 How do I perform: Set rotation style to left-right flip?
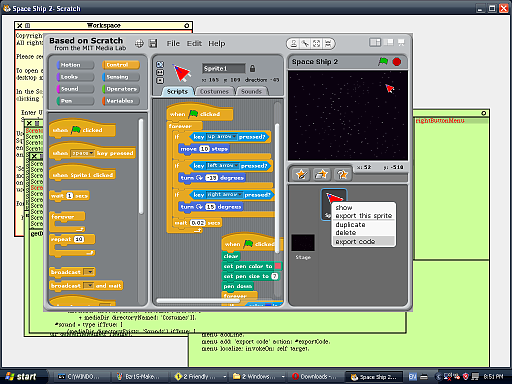click(160, 72)
